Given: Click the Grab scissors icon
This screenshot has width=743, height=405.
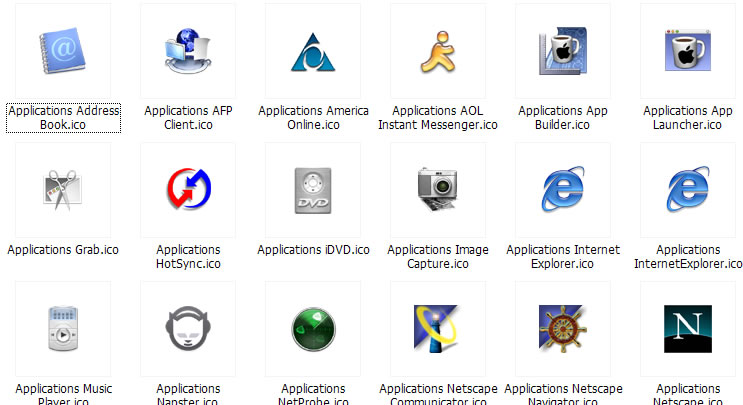Looking at the screenshot, I should 63,190.
